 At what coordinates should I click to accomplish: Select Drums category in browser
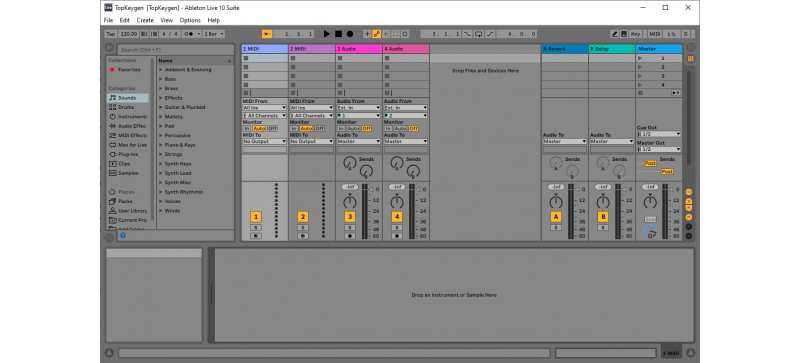[x=128, y=107]
